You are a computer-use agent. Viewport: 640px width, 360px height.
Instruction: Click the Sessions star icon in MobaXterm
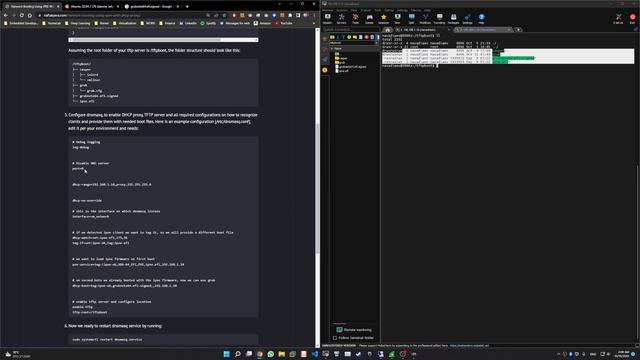(383, 18)
